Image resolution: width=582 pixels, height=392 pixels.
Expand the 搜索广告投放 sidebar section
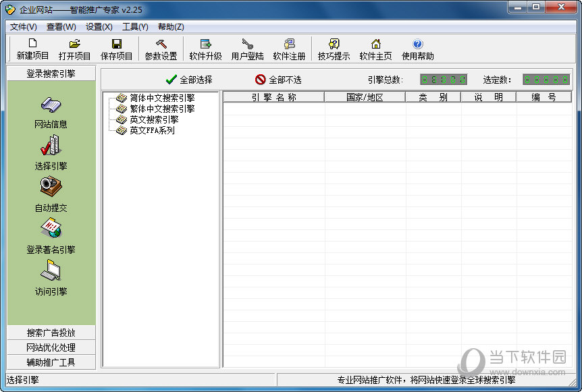(x=51, y=333)
